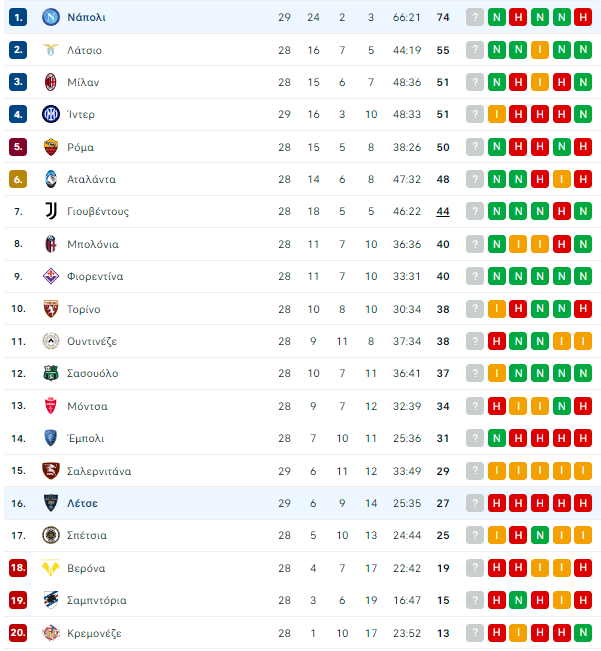The image size is (601, 651).
Task: Click Juventus underlined 44 points value
Action: click(x=443, y=212)
